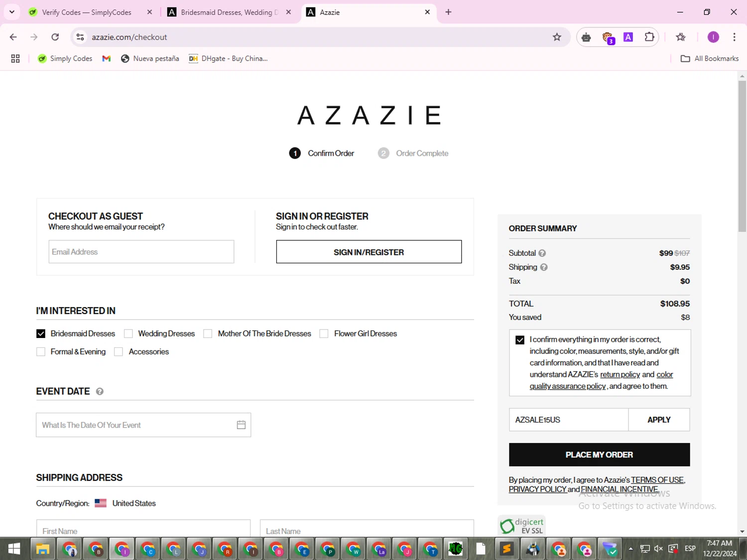Viewport: 747px width, 560px height.
Task: Expand the tab search dropdown arrow
Action: tap(12, 12)
